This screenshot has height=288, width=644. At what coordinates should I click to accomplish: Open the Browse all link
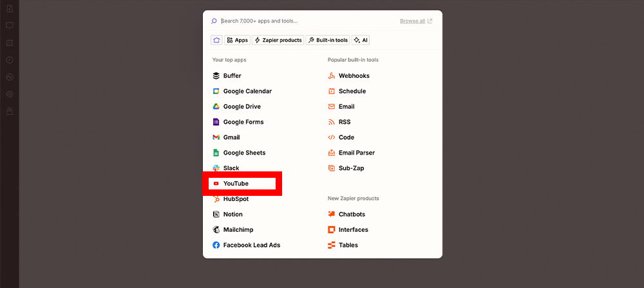415,21
